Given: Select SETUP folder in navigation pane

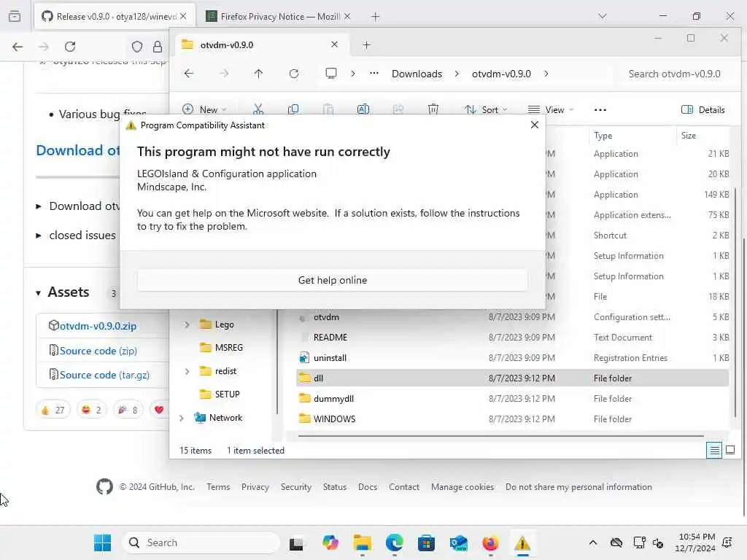Looking at the screenshot, I should point(220,394).
